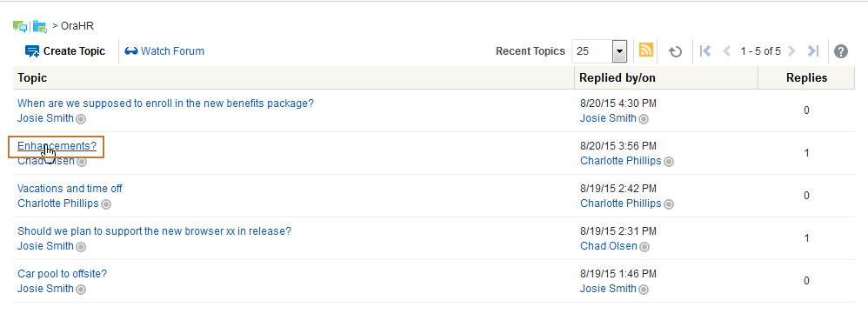The width and height of the screenshot is (868, 327).
Task: Open the forums home breadcrumb icon
Action: (x=20, y=26)
